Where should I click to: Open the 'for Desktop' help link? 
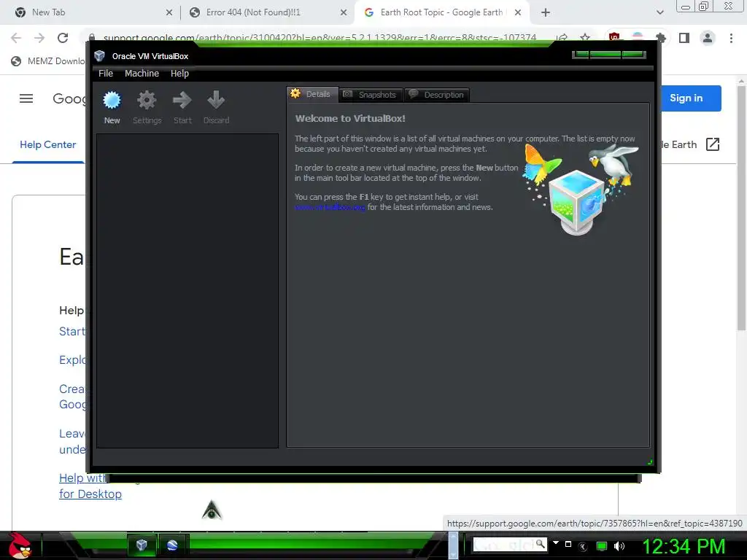click(90, 494)
